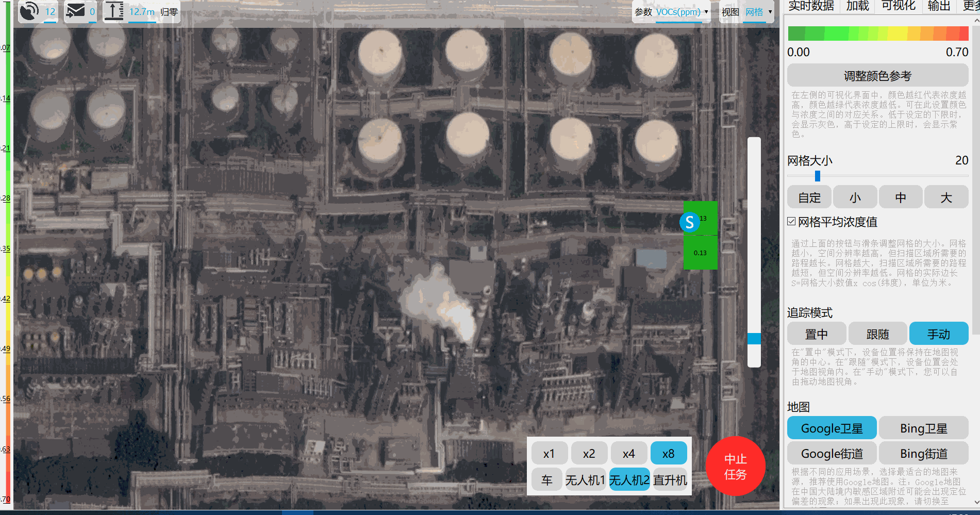Viewport: 980px width, 515px height.
Task: Click the color scale minimum value 0.00
Action: tap(799, 52)
